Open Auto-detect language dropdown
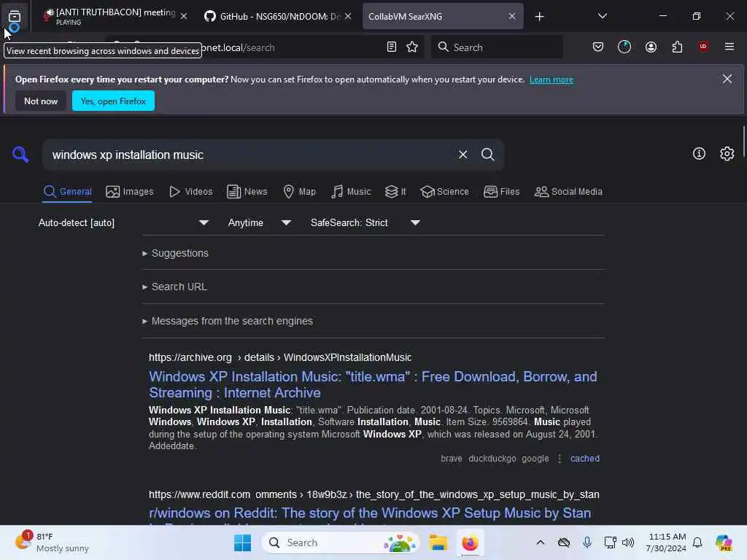This screenshot has height=560, width=747. click(123, 222)
